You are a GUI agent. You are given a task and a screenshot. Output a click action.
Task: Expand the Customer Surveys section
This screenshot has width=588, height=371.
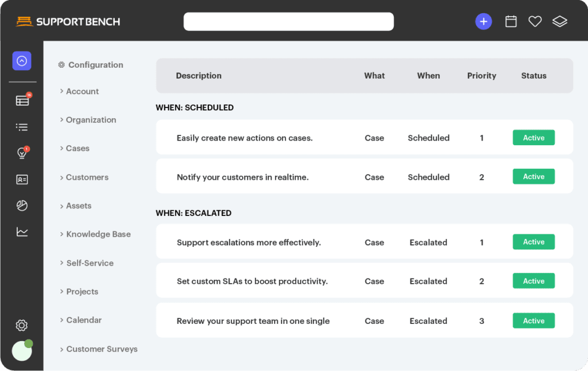pyautogui.click(x=102, y=349)
